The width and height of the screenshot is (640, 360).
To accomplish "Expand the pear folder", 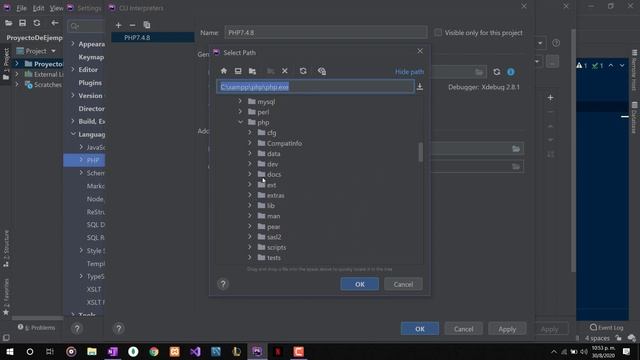I will click(250, 226).
